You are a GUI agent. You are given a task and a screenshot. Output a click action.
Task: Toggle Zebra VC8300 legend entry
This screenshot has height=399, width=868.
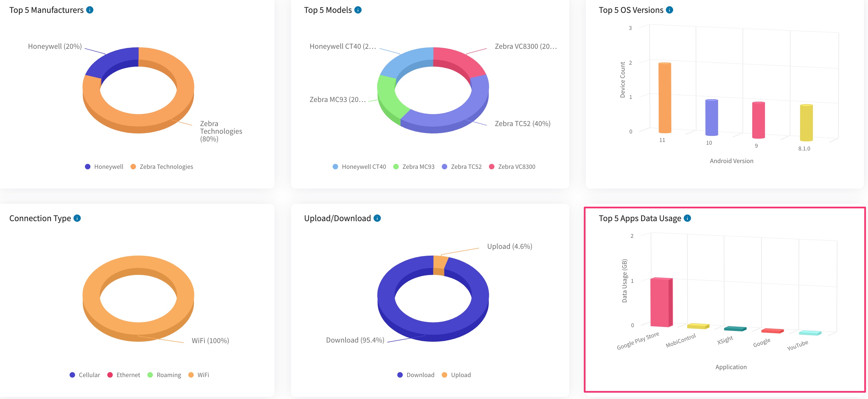tap(516, 167)
